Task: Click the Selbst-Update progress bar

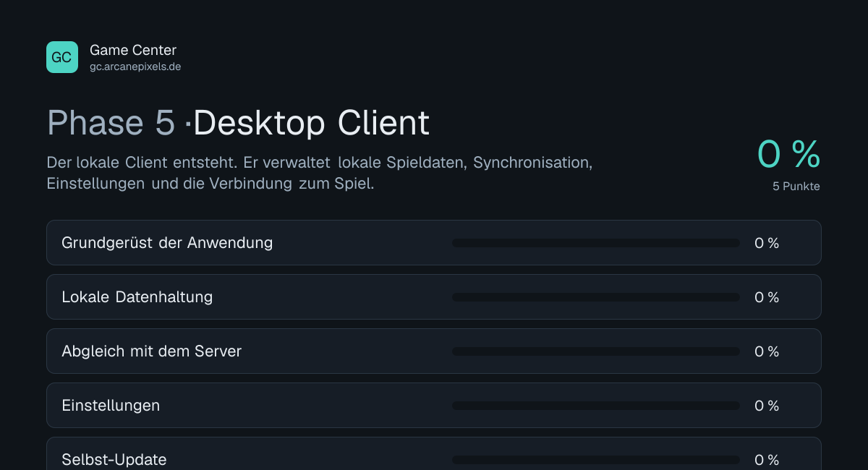Action: (x=596, y=460)
